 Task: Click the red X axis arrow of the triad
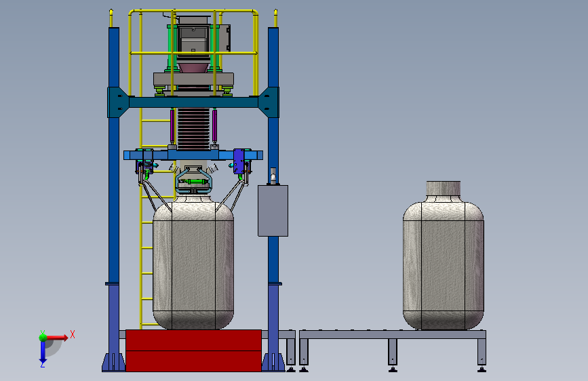[x=58, y=338]
